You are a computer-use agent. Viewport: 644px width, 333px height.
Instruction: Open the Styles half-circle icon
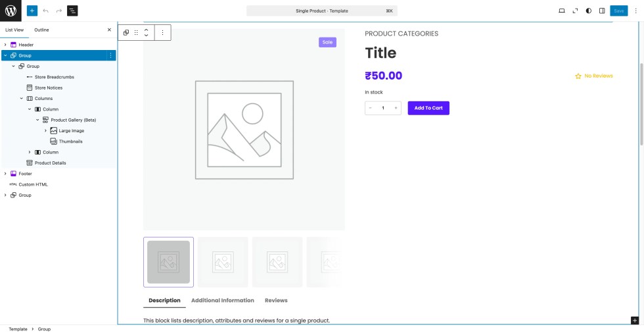(589, 11)
